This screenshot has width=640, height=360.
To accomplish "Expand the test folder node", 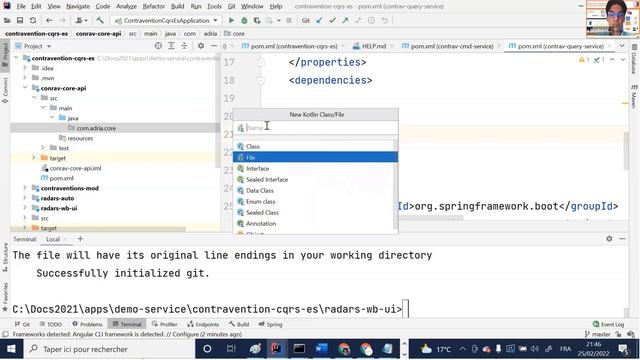I will 43,148.
